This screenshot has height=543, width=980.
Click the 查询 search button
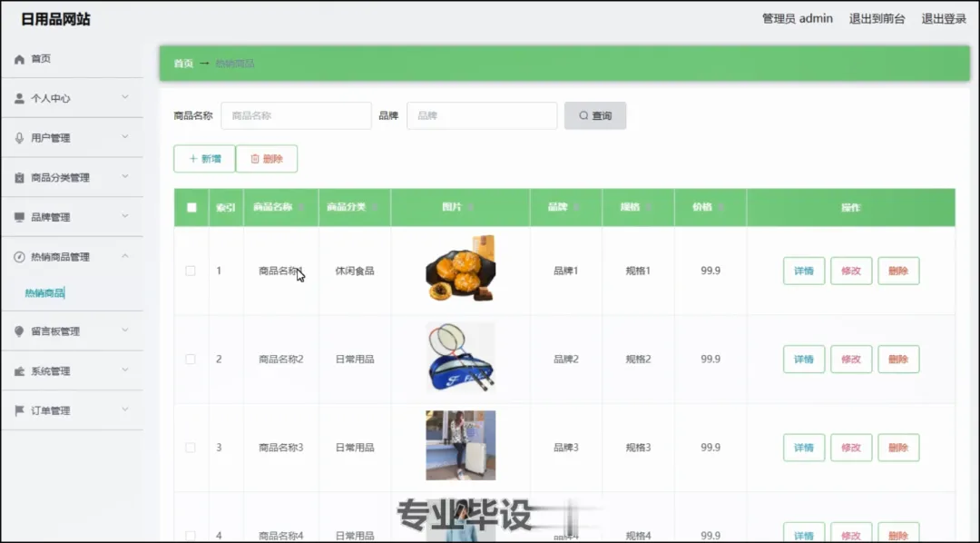coord(595,115)
